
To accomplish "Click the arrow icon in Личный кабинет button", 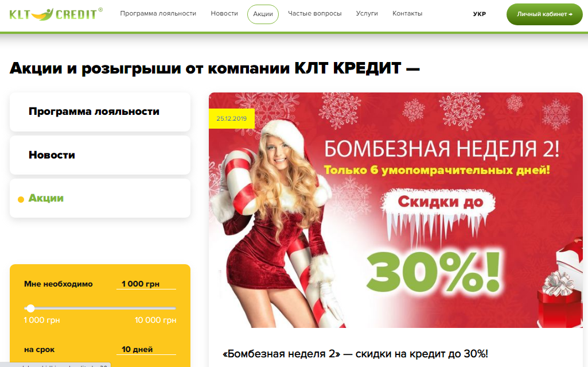I will pos(570,14).
